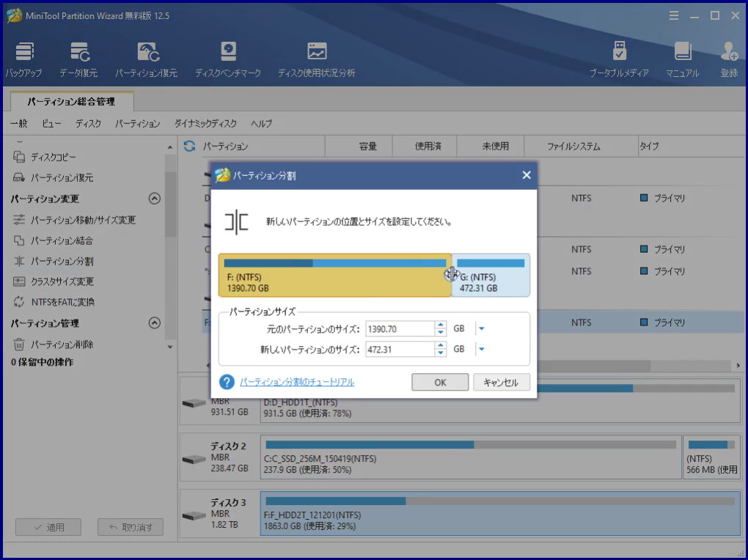Screen dimensions: 748x560
Task: Open the ダイナミックディスク menu
Action: click(x=205, y=124)
